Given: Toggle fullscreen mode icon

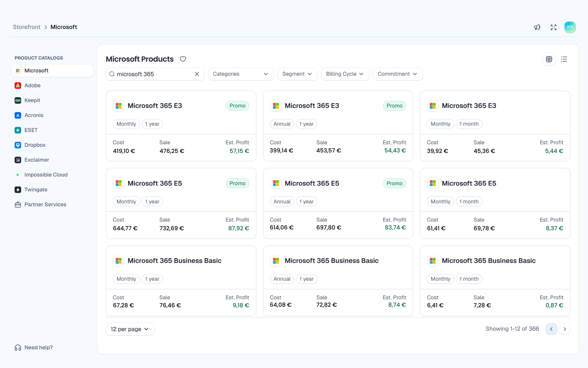Looking at the screenshot, I should tap(554, 27).
